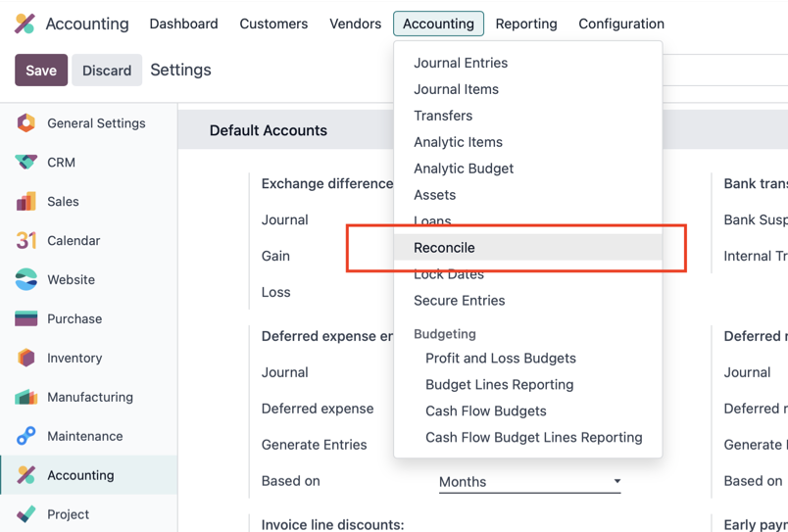
Task: Open Cash Flow Budget Lines Reporting
Action: coord(528,438)
